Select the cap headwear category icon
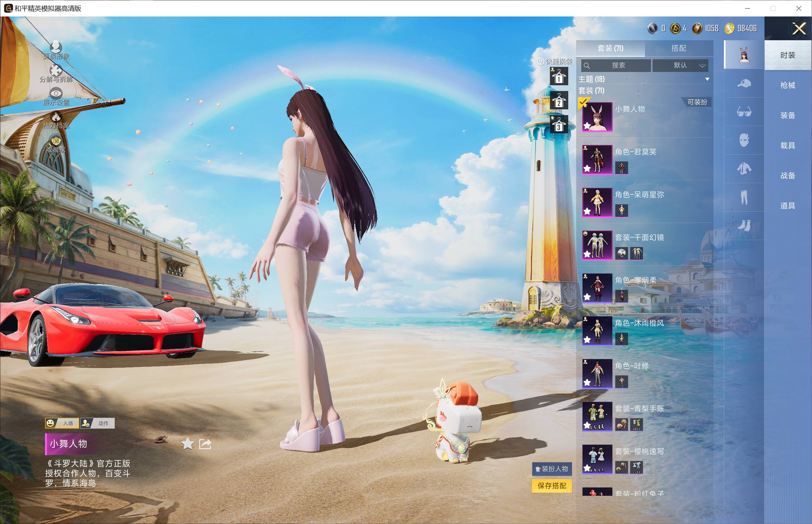Viewport: 812px width, 524px height. 744,83
